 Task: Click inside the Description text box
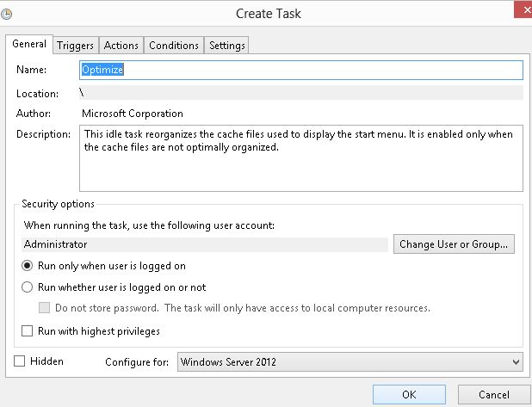(x=300, y=158)
